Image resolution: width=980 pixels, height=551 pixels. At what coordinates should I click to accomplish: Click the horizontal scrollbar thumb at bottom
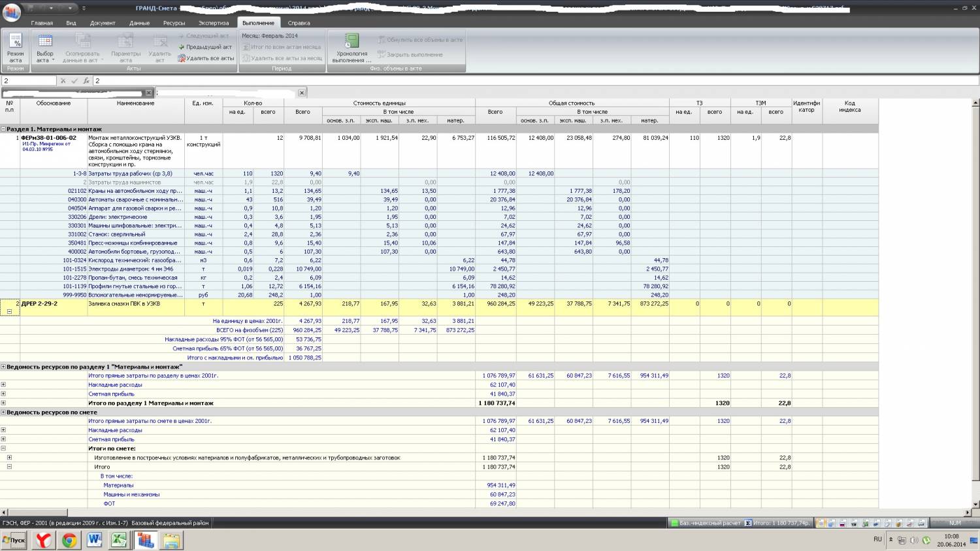36,512
